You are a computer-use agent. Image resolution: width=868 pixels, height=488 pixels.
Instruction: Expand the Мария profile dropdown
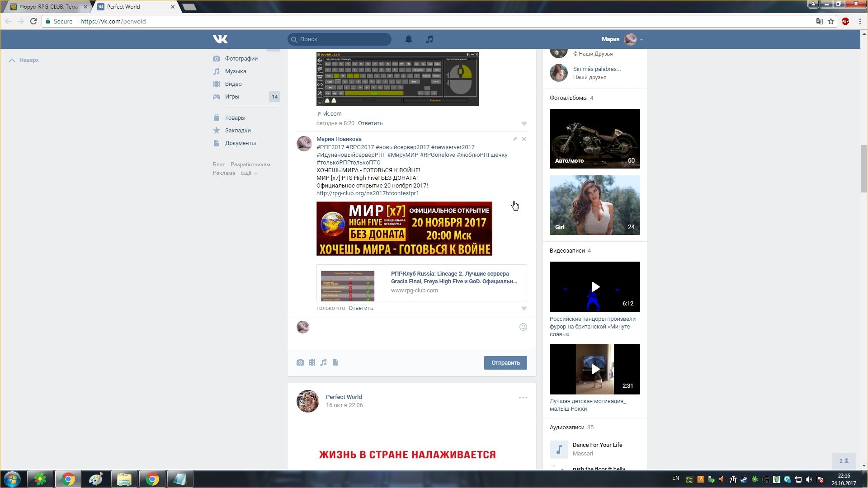click(x=622, y=39)
